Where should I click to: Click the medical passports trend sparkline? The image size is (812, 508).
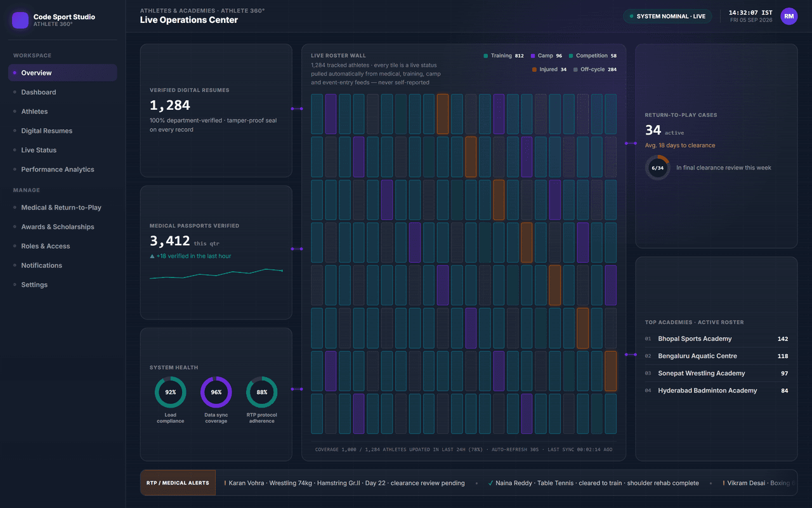point(216,274)
